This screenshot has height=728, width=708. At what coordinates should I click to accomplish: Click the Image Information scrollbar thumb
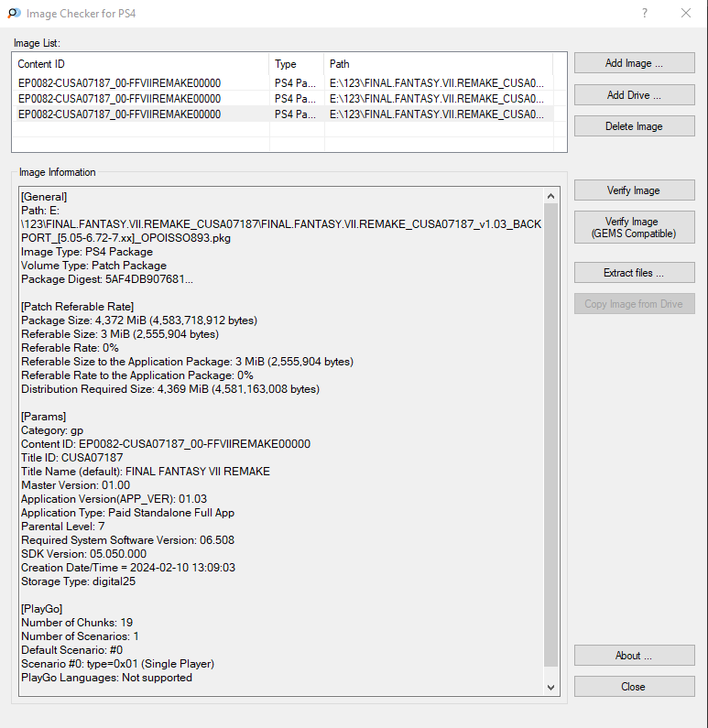pyautogui.click(x=551, y=435)
